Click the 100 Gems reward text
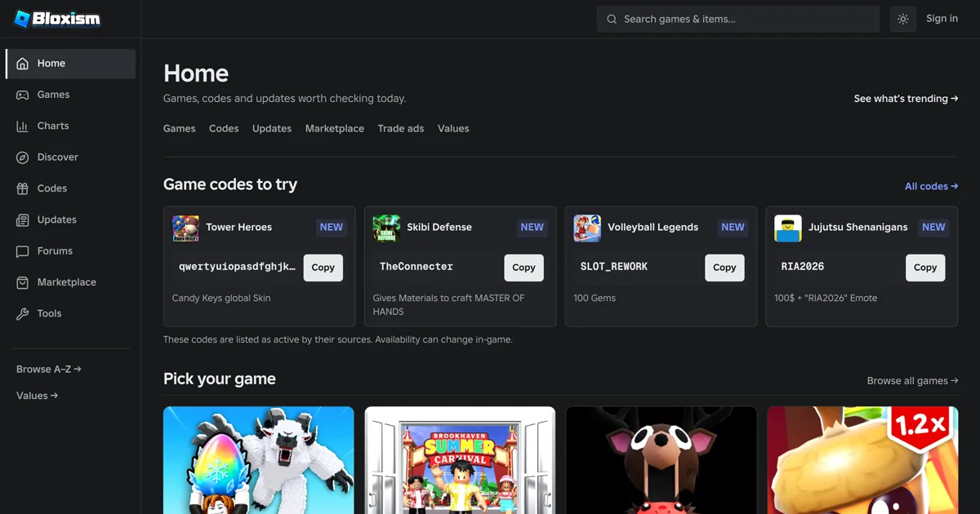This screenshot has height=514, width=980. 595,299
